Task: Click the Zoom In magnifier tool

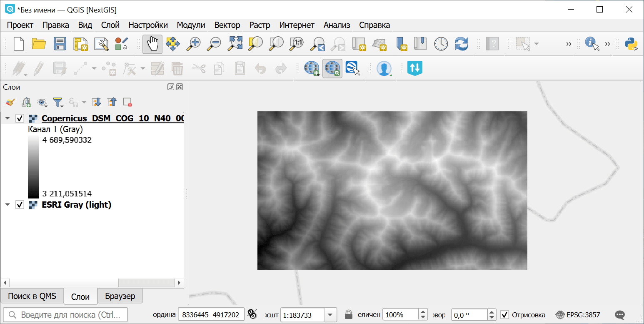Action: (193, 44)
